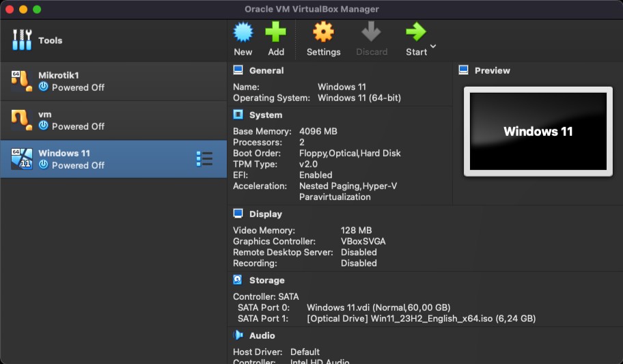Click the green Start arrow icon
This screenshot has width=623, height=364.
(x=415, y=32)
